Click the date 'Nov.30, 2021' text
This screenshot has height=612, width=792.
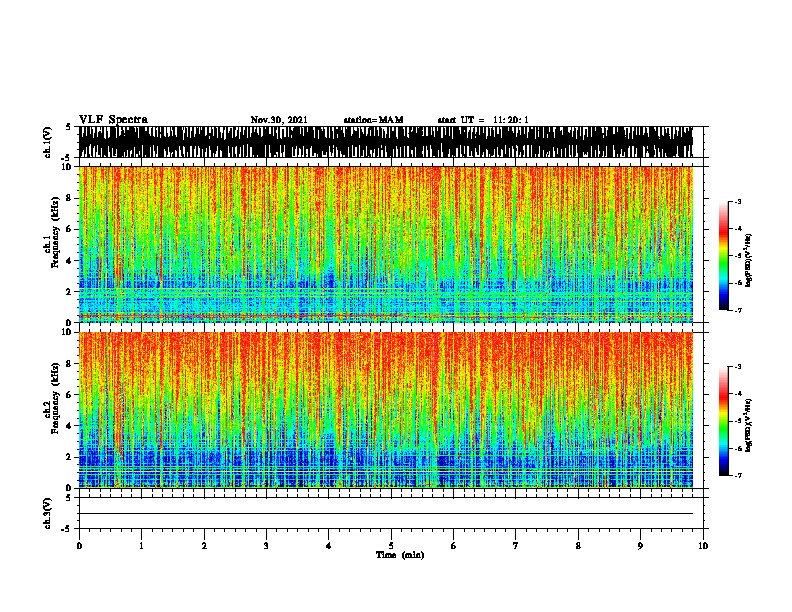279,120
